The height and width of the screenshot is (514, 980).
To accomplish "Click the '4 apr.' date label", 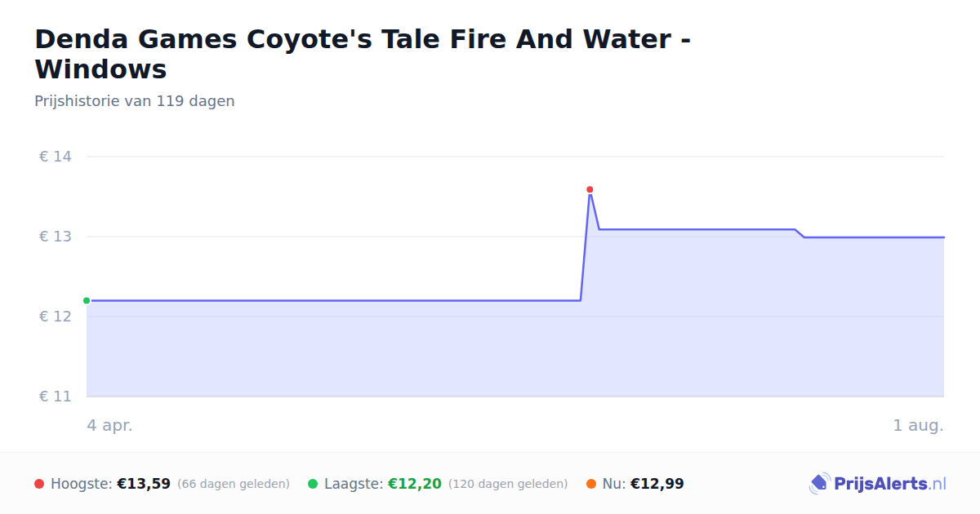I will (109, 425).
